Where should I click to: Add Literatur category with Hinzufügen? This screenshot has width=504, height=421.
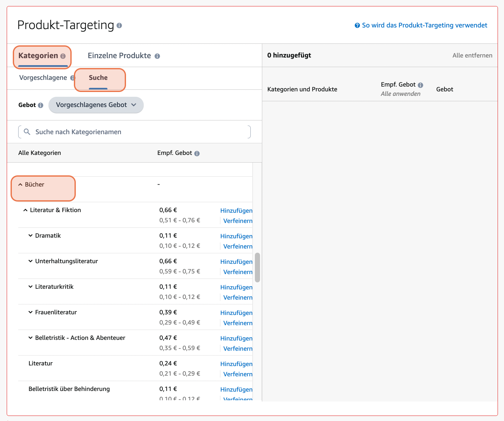[x=236, y=364]
